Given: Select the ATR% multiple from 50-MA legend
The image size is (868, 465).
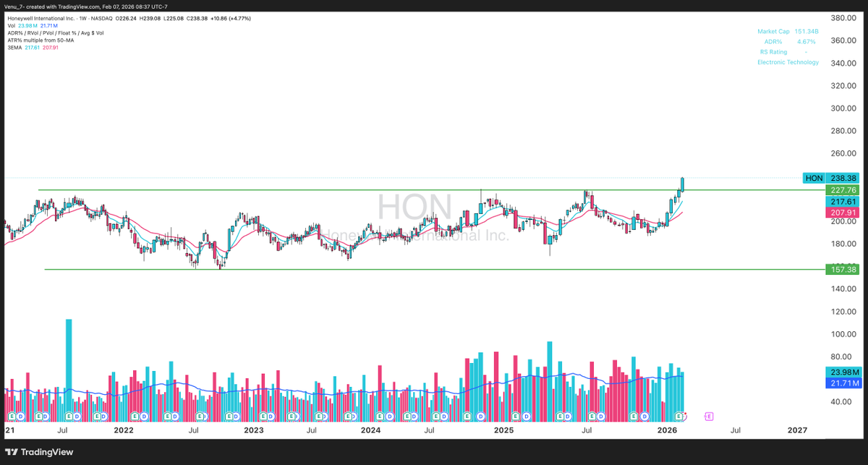Looking at the screenshot, I should (x=41, y=40).
